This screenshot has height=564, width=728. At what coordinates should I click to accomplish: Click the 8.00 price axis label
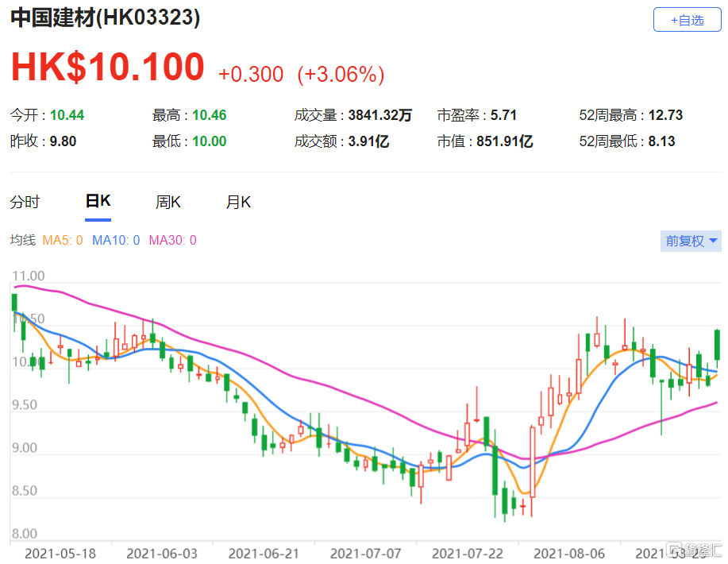(25, 534)
